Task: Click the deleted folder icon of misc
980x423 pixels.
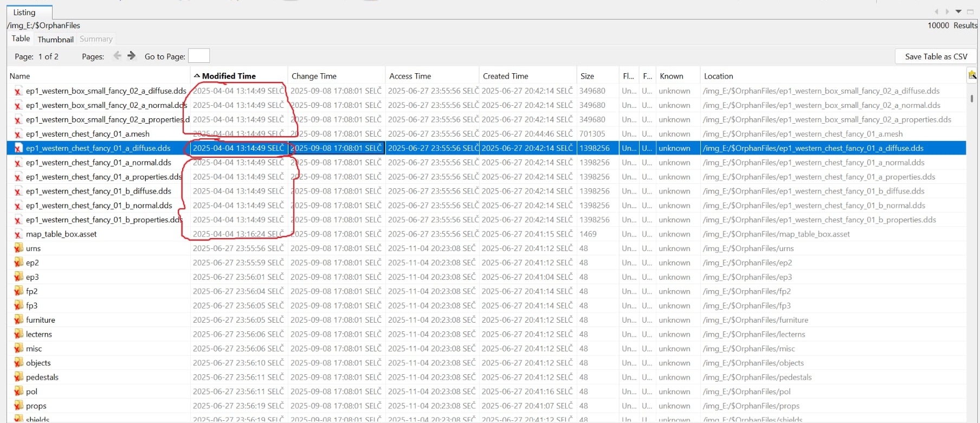Action: click(x=18, y=348)
